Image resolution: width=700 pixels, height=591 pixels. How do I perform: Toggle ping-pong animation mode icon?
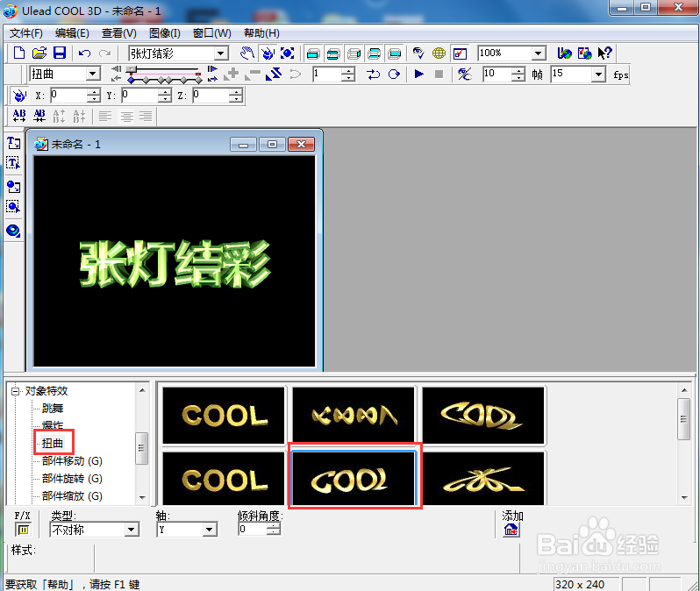[x=373, y=75]
